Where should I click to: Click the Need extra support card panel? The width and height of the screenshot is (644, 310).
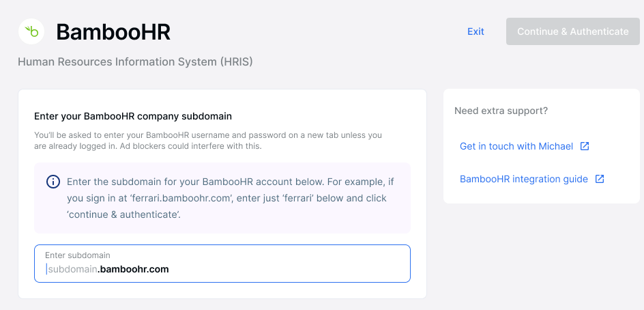(x=542, y=146)
